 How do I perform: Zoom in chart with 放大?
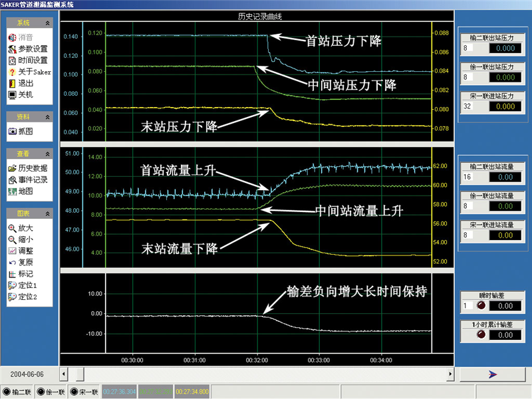point(25,227)
